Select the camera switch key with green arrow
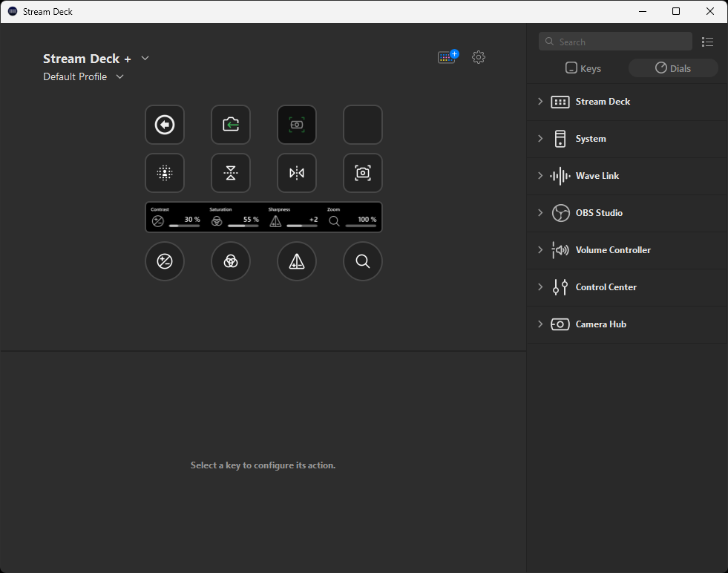728x573 pixels. tap(231, 125)
